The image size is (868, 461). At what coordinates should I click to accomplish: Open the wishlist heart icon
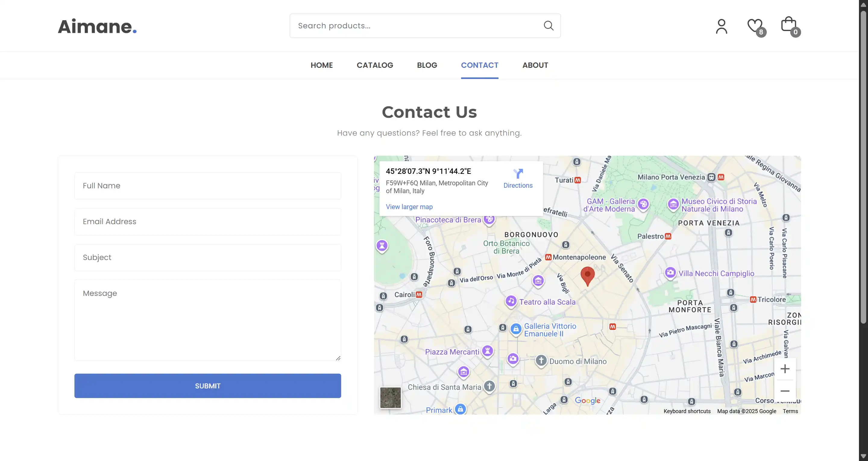click(x=755, y=26)
